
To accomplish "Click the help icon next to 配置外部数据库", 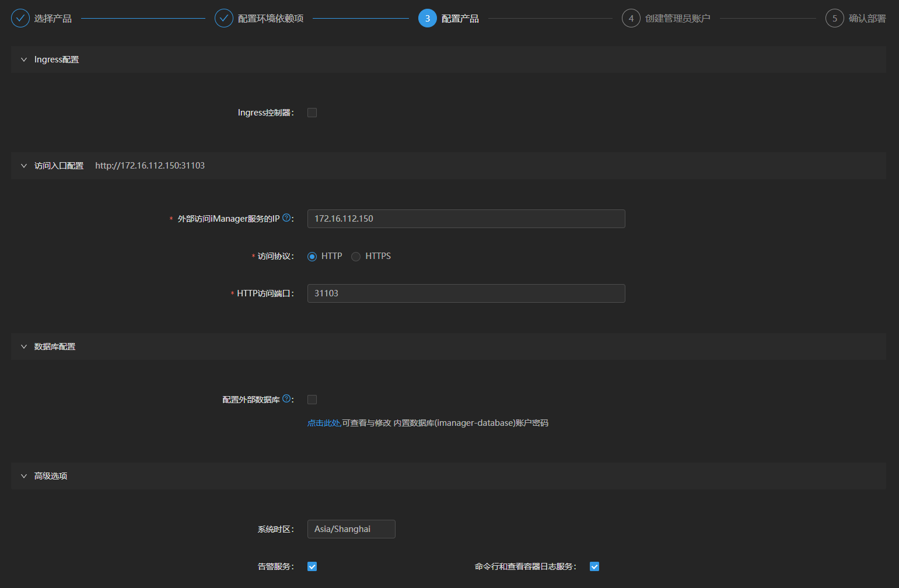I will click(286, 398).
